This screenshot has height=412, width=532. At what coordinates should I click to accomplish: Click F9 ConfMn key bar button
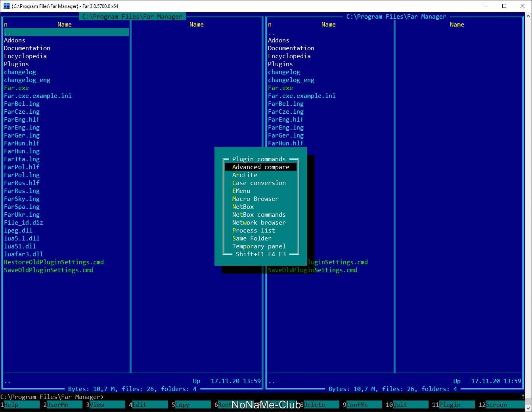[362, 404]
